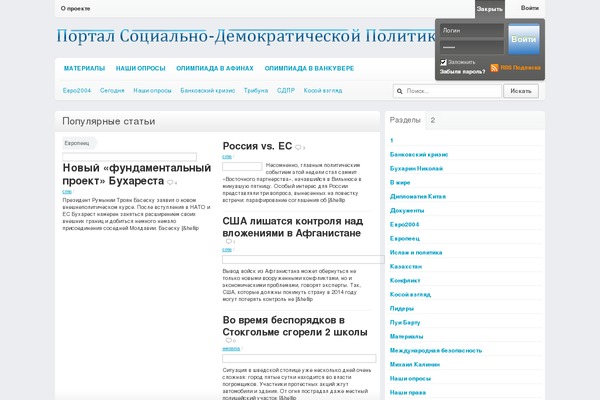
Task: Focus the Логин input field
Action: [x=471, y=30]
